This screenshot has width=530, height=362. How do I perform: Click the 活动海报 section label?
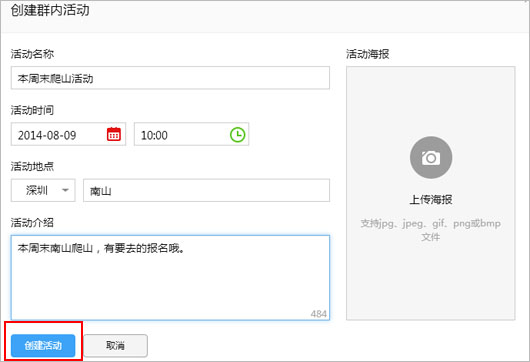click(367, 54)
